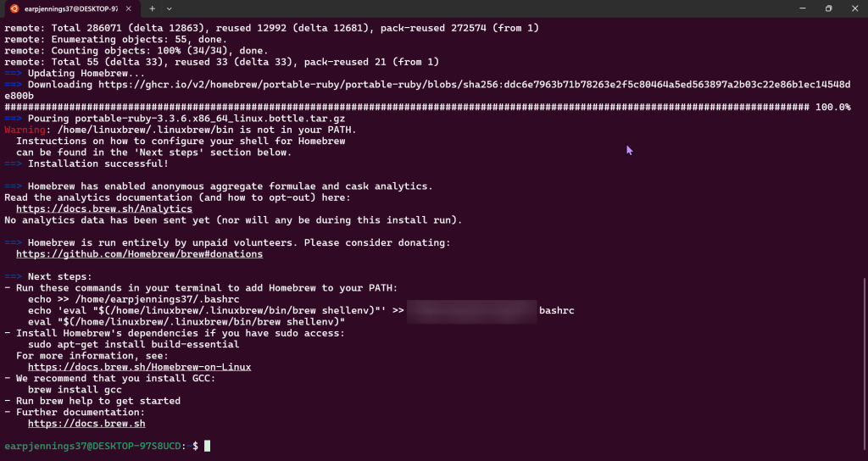Open a new terminal tab
Viewport: 868px width, 461px height.
click(x=153, y=8)
